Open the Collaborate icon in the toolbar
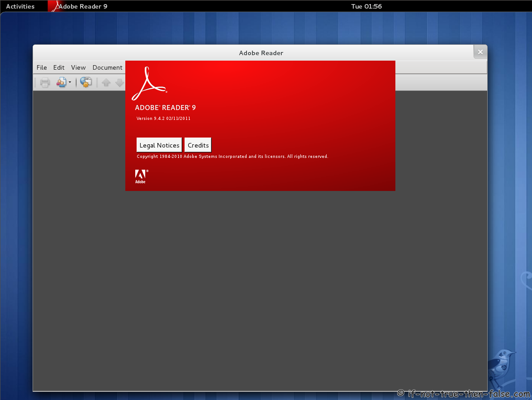 pos(62,82)
